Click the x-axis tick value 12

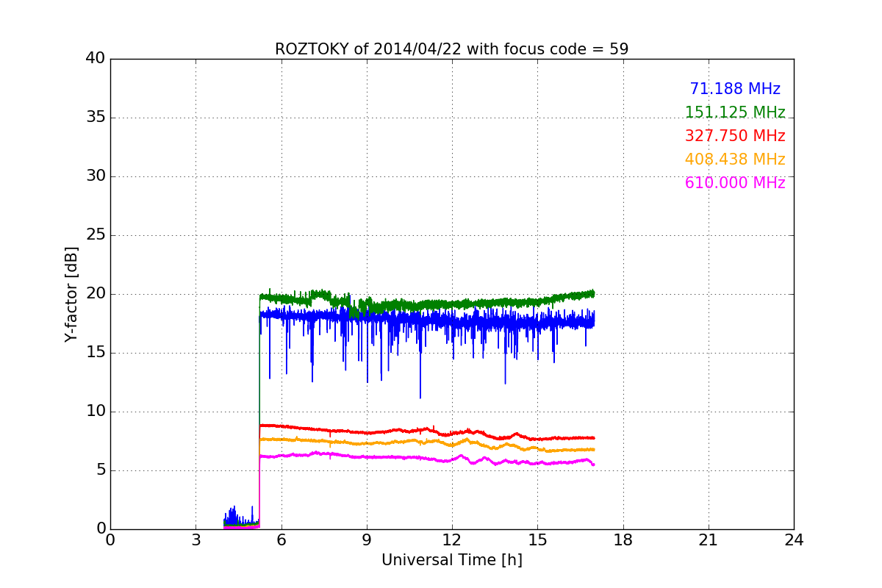click(x=452, y=540)
